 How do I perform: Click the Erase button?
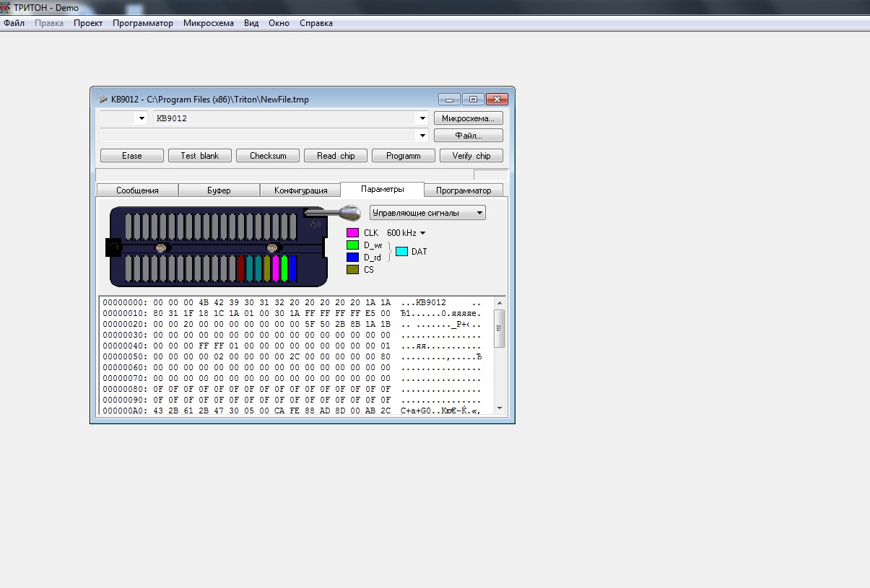point(131,156)
